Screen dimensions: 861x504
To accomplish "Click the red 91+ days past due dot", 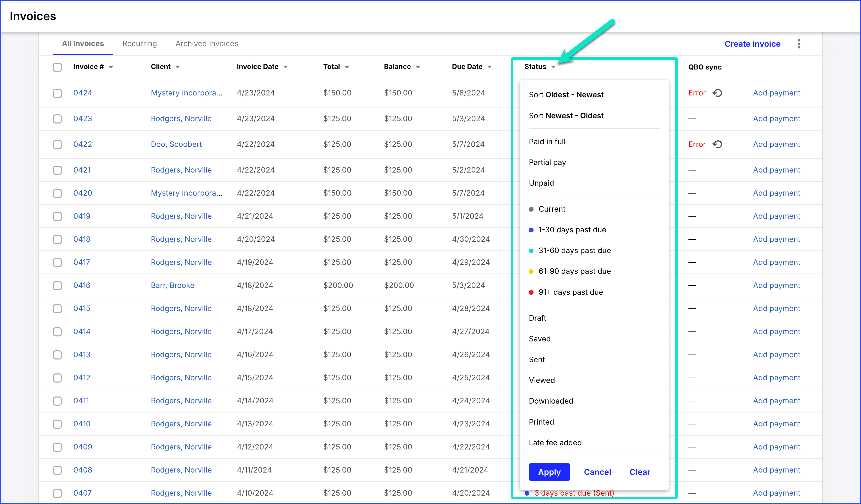I will click(x=531, y=292).
